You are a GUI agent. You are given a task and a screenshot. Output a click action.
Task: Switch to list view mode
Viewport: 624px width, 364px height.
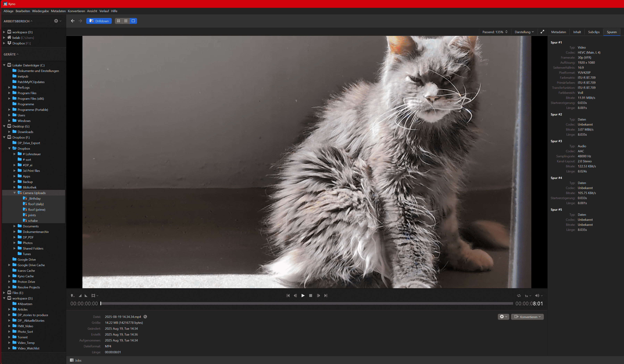pos(126,21)
